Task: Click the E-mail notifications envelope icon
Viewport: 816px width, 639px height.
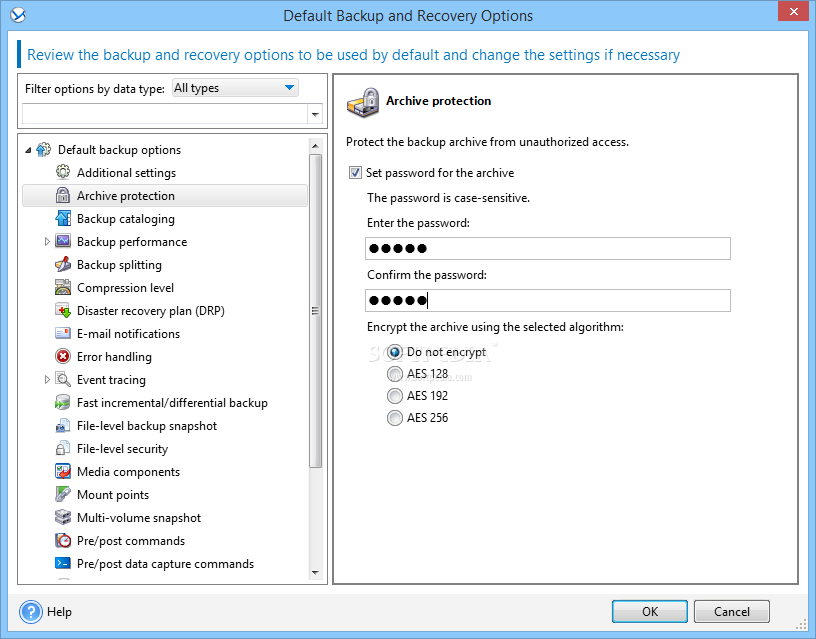Action: pos(63,333)
